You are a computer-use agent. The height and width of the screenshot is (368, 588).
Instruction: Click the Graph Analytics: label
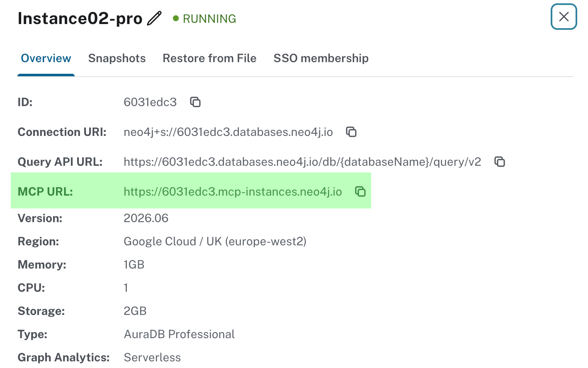(64, 357)
